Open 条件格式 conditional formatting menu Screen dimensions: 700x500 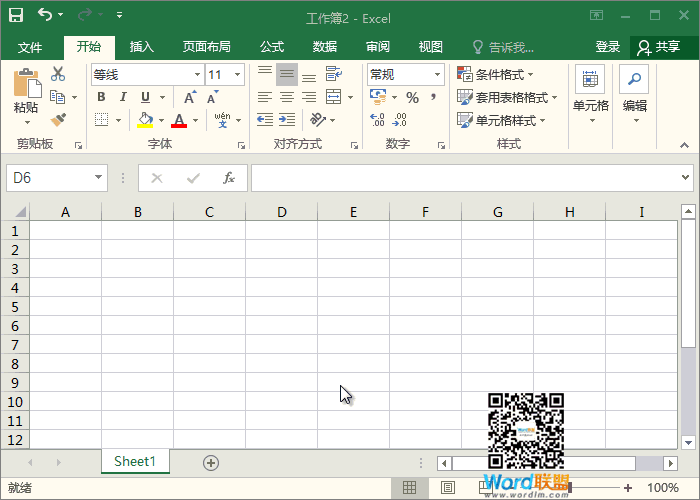495,74
